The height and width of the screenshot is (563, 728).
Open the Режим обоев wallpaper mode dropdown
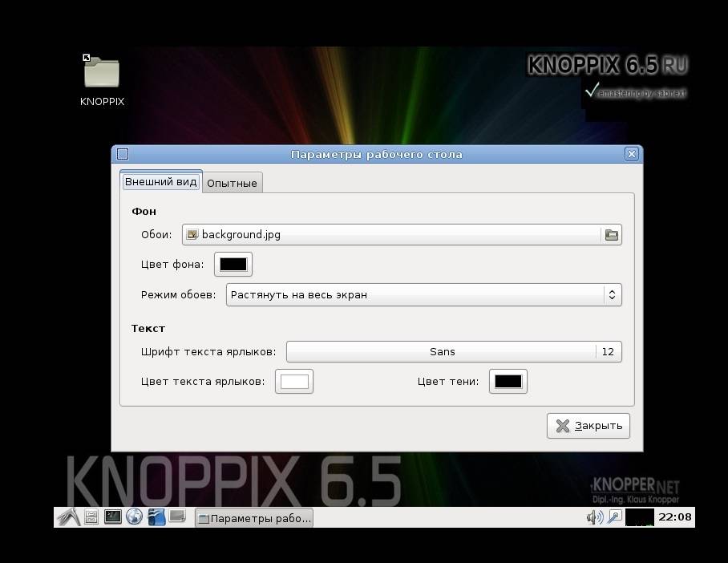click(423, 294)
